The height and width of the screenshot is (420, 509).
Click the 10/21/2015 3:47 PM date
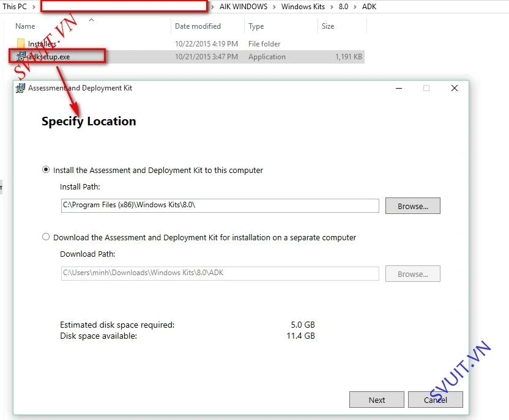206,57
